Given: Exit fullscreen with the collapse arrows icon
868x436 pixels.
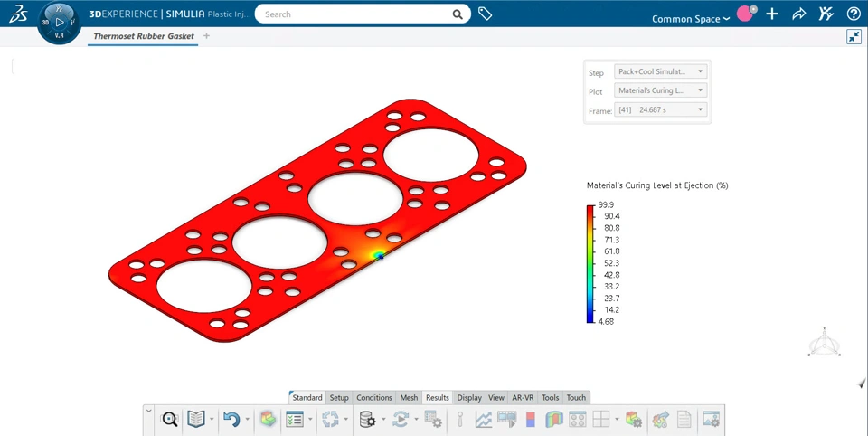Looking at the screenshot, I should point(854,36).
